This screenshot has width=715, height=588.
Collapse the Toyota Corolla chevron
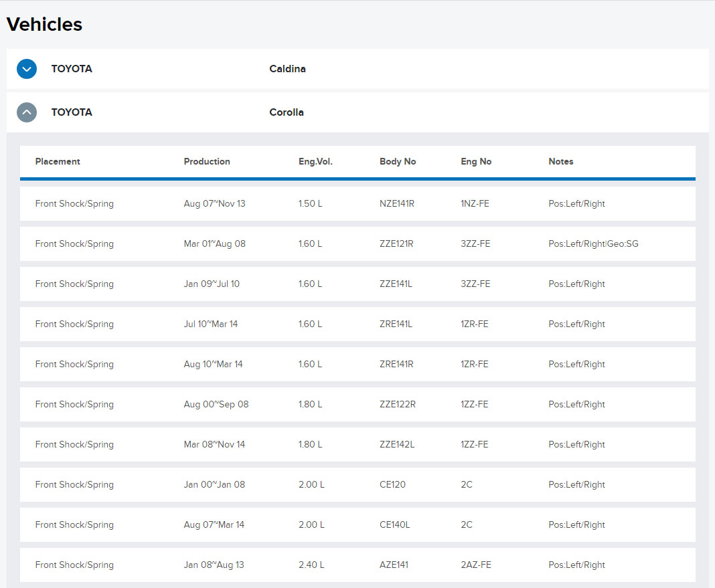[27, 112]
